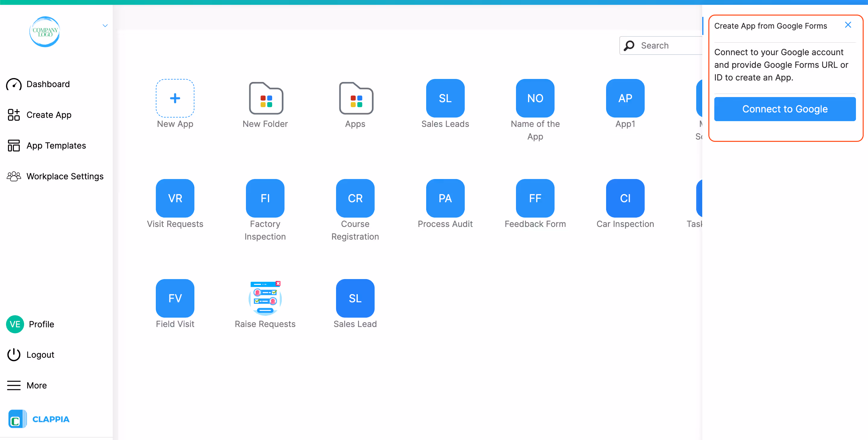The height and width of the screenshot is (440, 868).
Task: Create a New App
Action: click(x=175, y=98)
